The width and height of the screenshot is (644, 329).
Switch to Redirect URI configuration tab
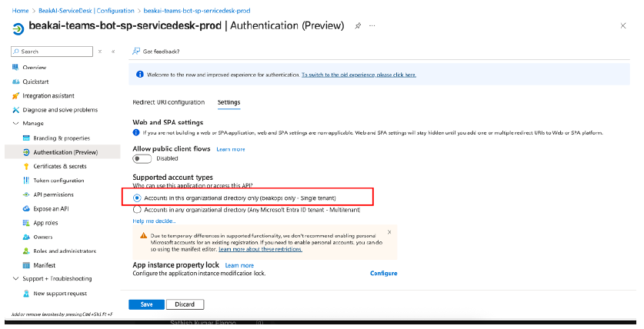(169, 102)
